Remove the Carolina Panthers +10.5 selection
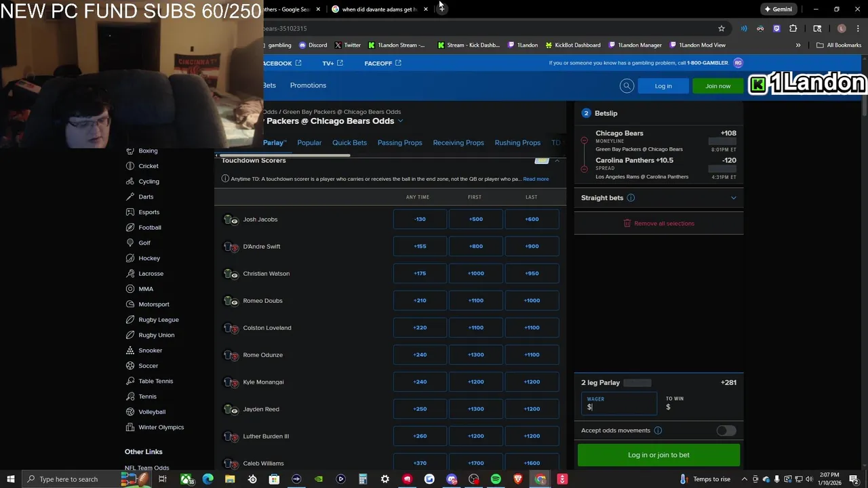 click(x=584, y=168)
